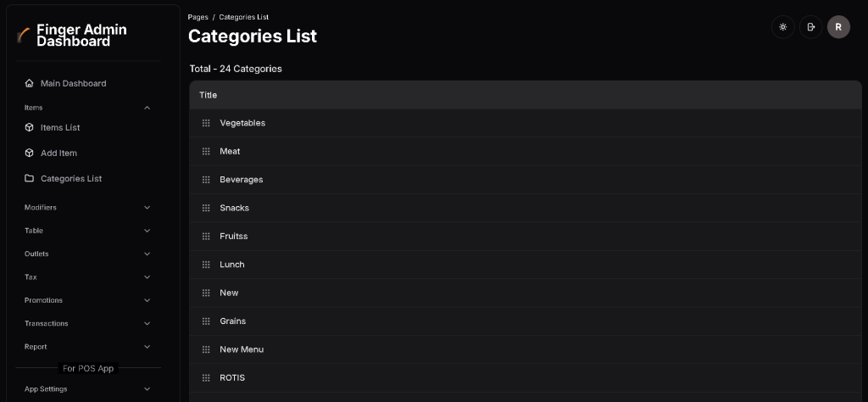
Task: Click the Pages breadcrumb link
Action: click(x=198, y=17)
